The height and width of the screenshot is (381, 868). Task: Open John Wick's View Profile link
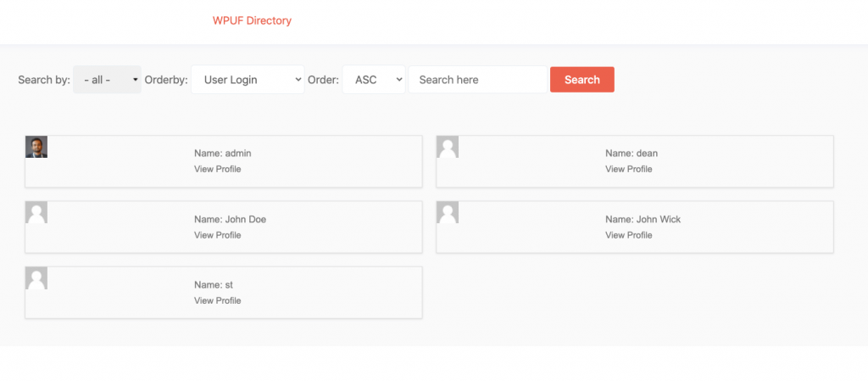tap(629, 235)
